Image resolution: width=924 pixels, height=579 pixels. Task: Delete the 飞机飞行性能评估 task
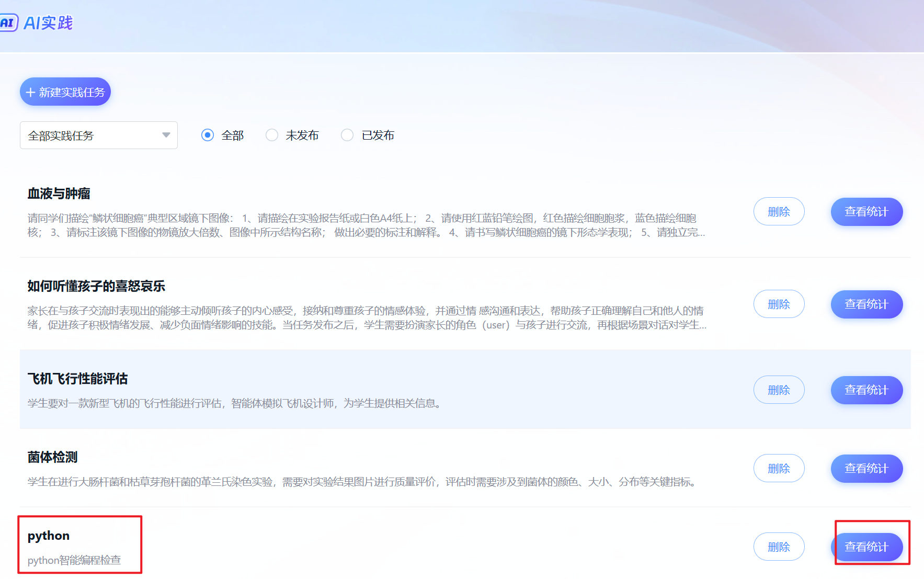pos(779,390)
